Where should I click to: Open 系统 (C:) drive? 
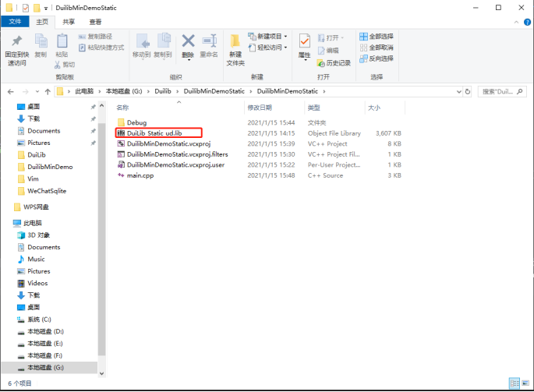pyautogui.click(x=39, y=320)
